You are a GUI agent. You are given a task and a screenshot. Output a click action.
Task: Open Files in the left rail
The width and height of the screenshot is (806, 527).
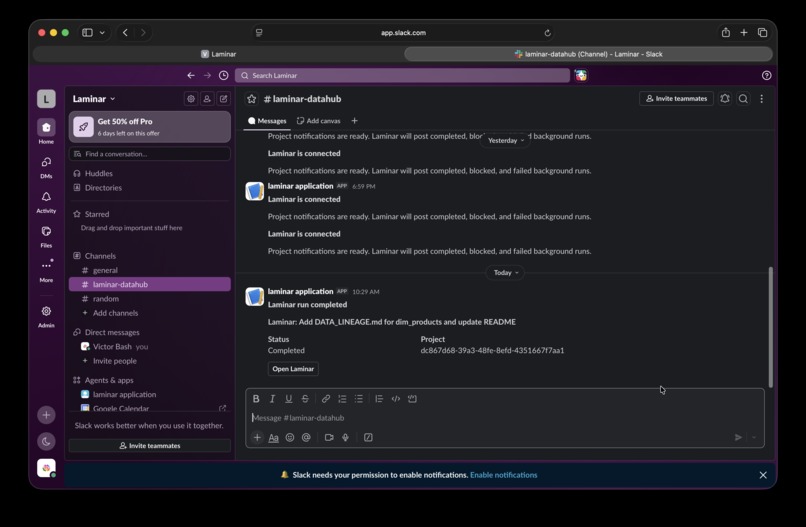point(46,236)
